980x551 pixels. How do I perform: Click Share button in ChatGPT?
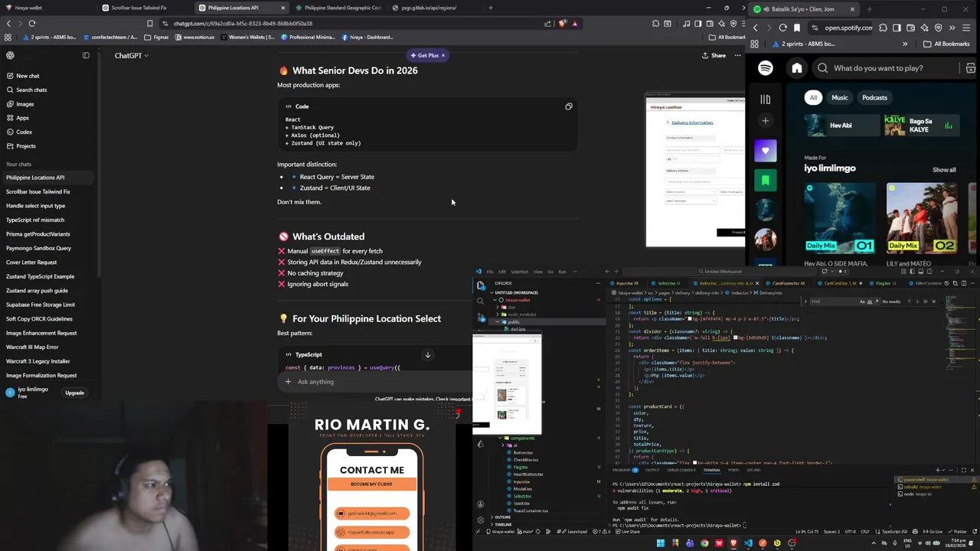[x=714, y=55]
